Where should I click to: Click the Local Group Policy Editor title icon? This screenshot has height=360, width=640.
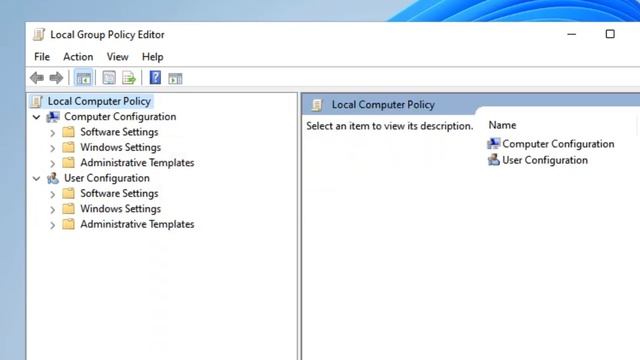(x=39, y=35)
